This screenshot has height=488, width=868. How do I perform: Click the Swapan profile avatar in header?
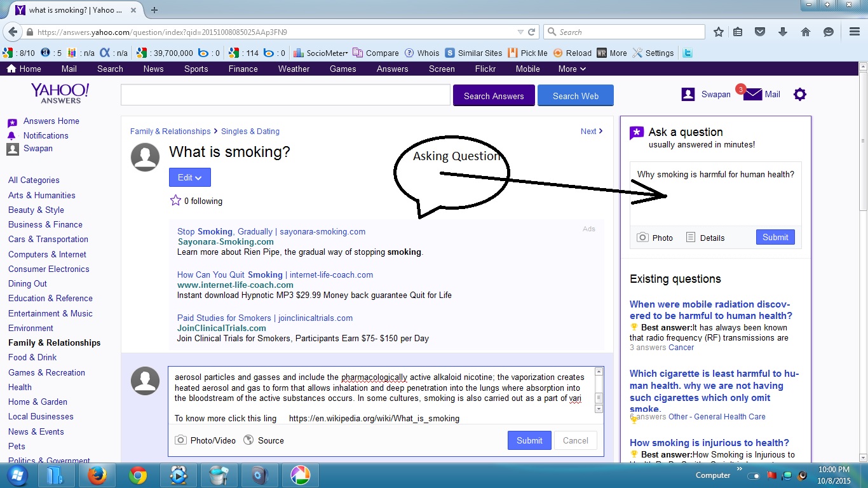pyautogui.click(x=688, y=95)
